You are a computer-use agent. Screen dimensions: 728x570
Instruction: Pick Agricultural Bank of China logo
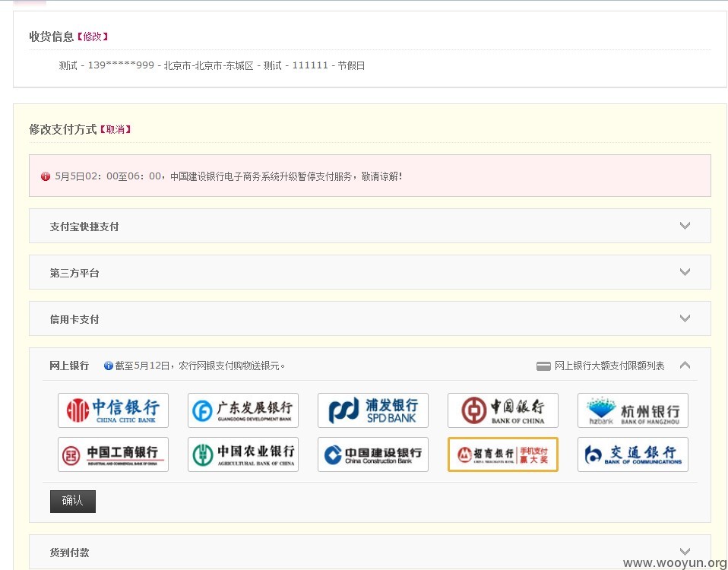click(x=243, y=454)
